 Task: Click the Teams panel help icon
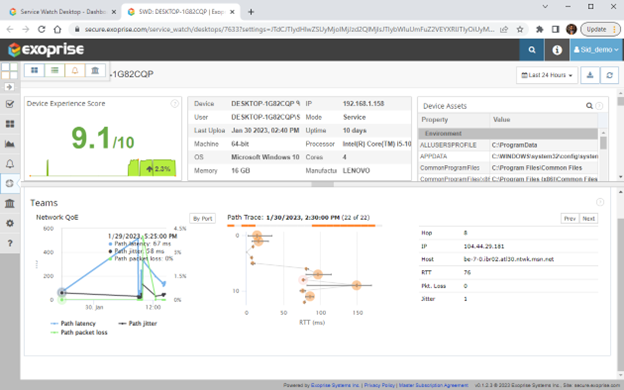point(600,202)
